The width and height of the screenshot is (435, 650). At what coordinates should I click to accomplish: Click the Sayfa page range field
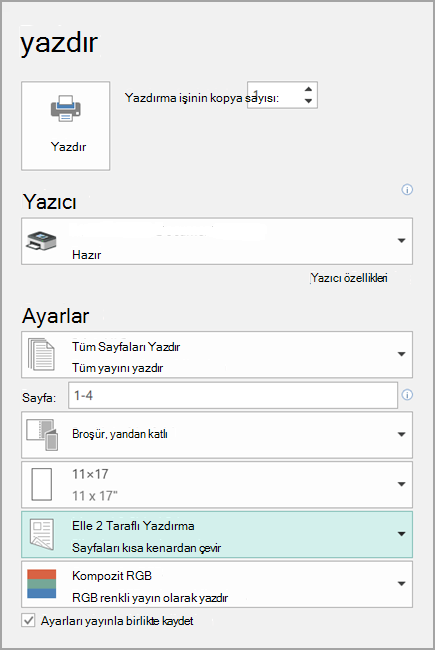(x=233, y=395)
